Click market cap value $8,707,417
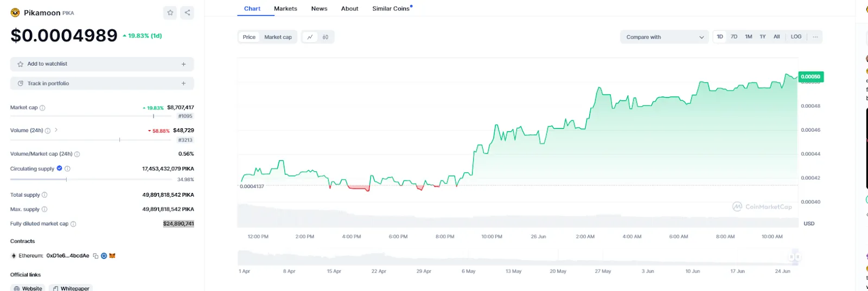The height and width of the screenshot is (291, 868). (x=181, y=108)
